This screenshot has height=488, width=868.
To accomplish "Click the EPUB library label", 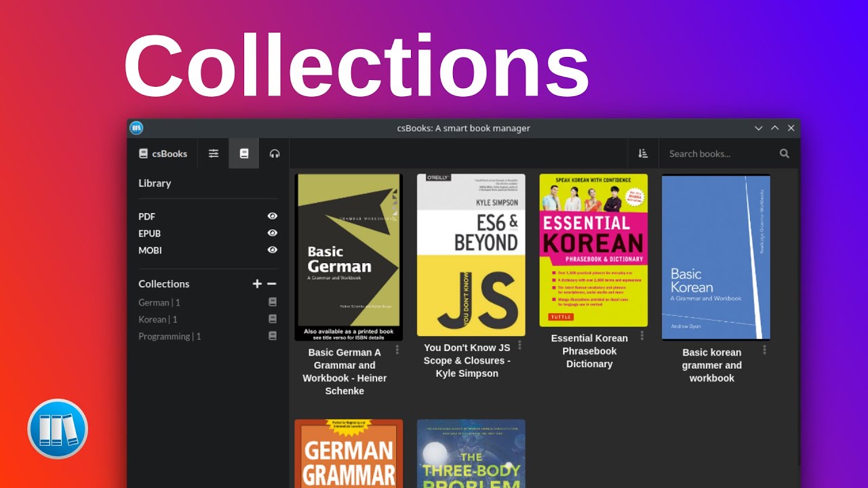I will coord(149,233).
